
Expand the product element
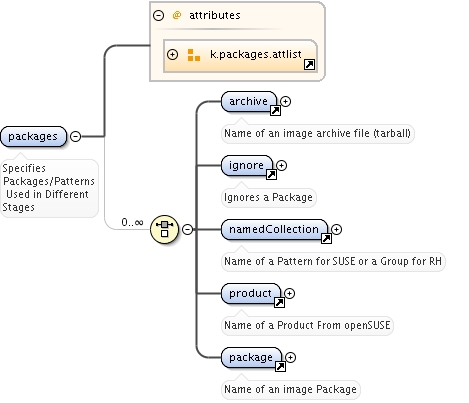click(x=289, y=293)
